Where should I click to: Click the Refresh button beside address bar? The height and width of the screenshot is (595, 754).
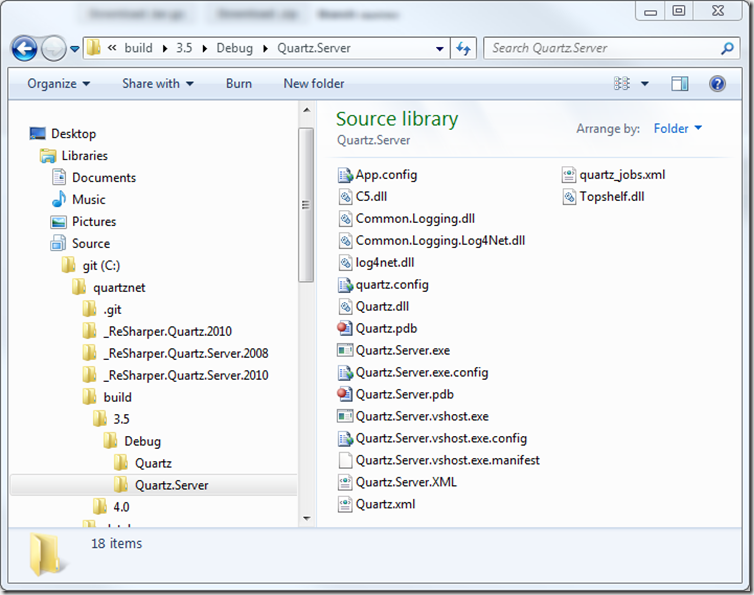[x=464, y=48]
